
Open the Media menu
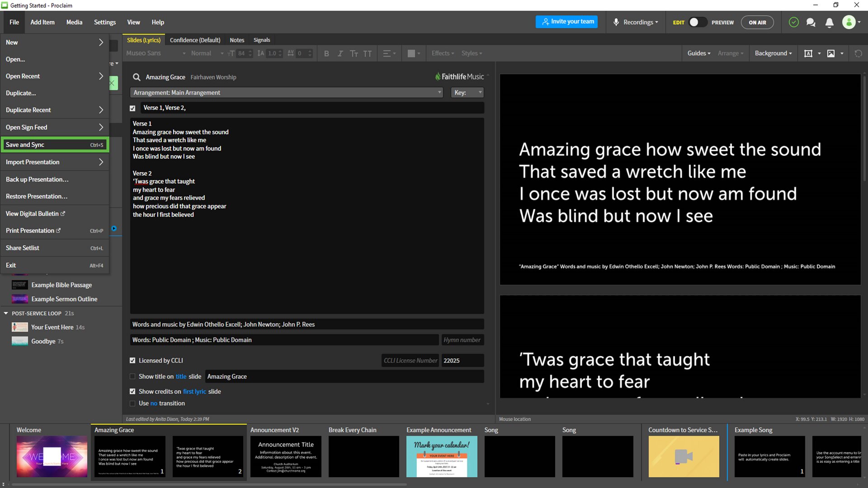(74, 22)
